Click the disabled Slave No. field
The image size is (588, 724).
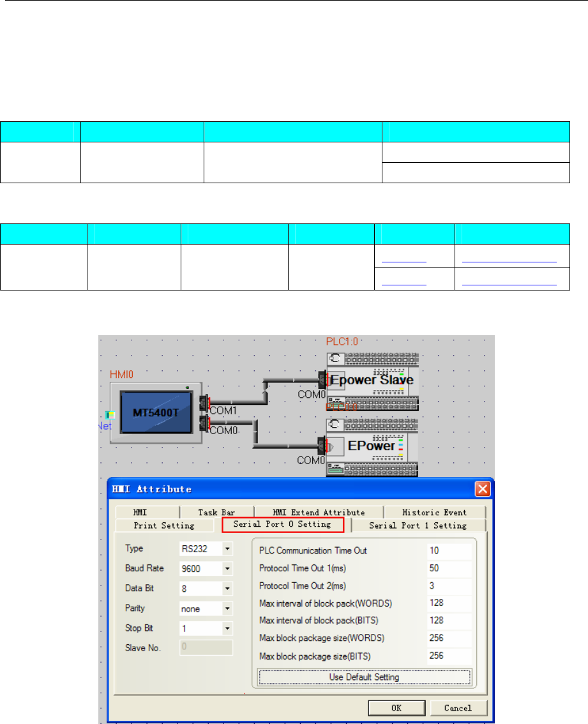pyautogui.click(x=206, y=647)
